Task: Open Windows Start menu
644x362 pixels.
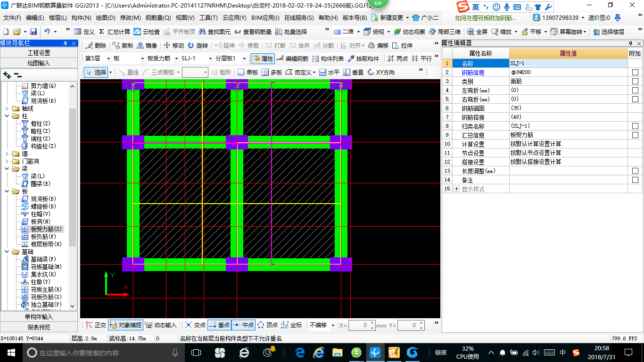Action: 11,352
